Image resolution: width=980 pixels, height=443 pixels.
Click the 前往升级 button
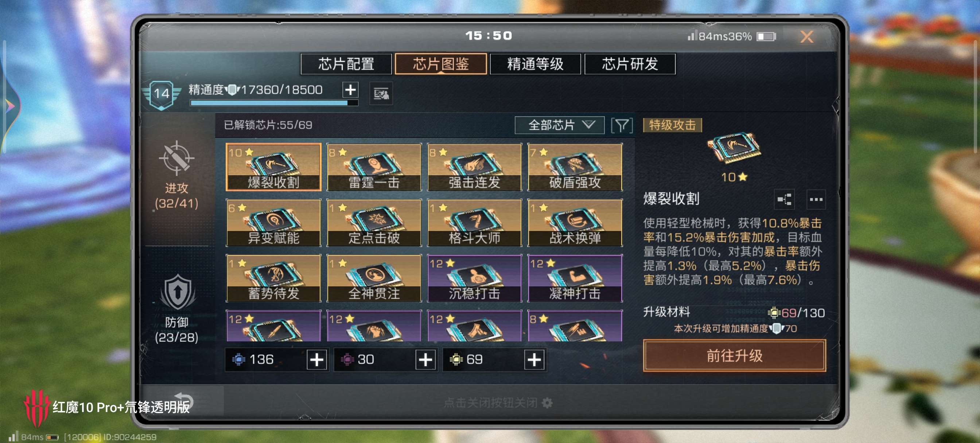[x=734, y=356]
